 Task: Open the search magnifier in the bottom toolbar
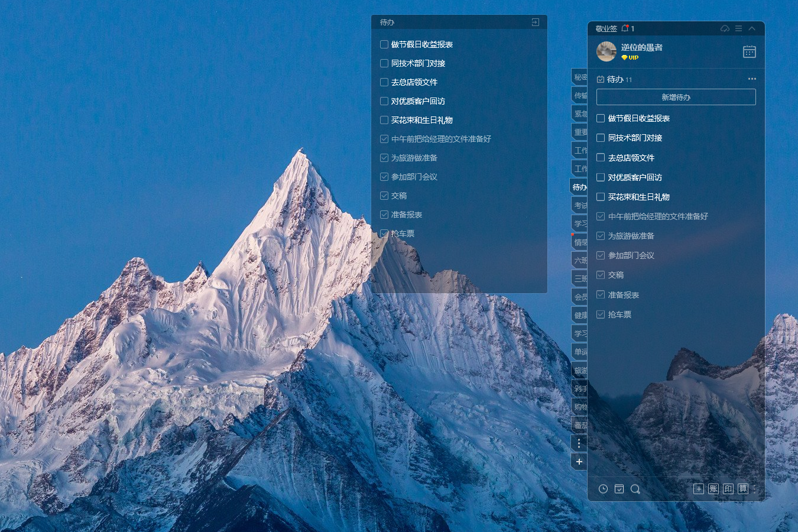pyautogui.click(x=635, y=489)
